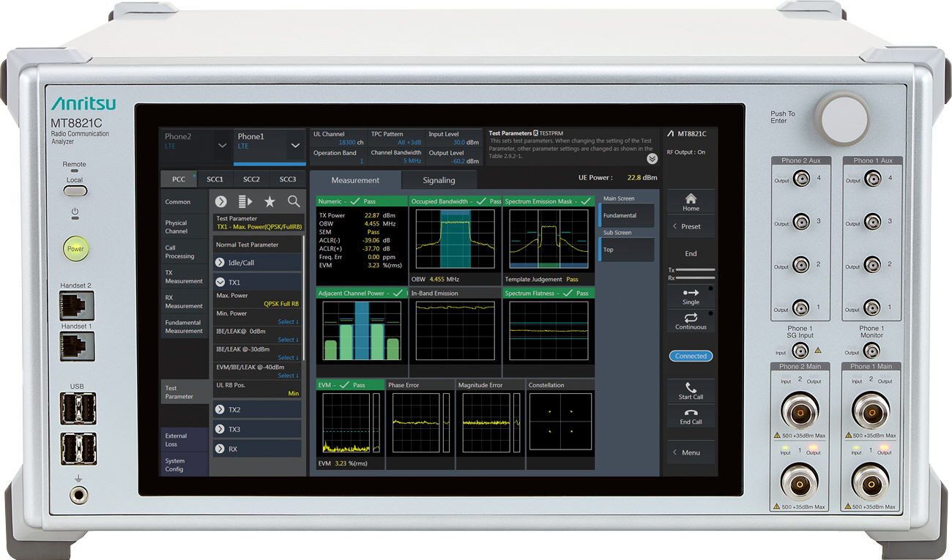Edit the Input Level 30.0 dBm field
Screen dimensions: 952x560
(453, 138)
